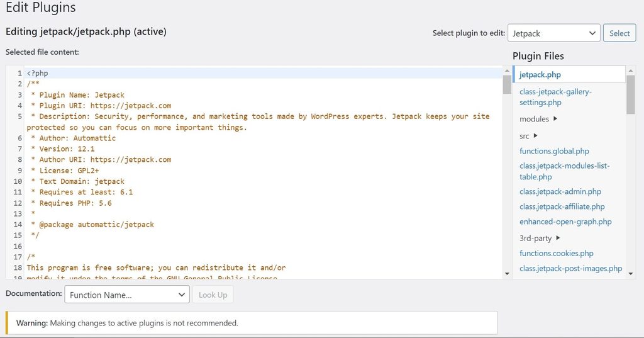The image size is (644, 338).
Task: Click the Look Up button
Action: [x=213, y=295]
